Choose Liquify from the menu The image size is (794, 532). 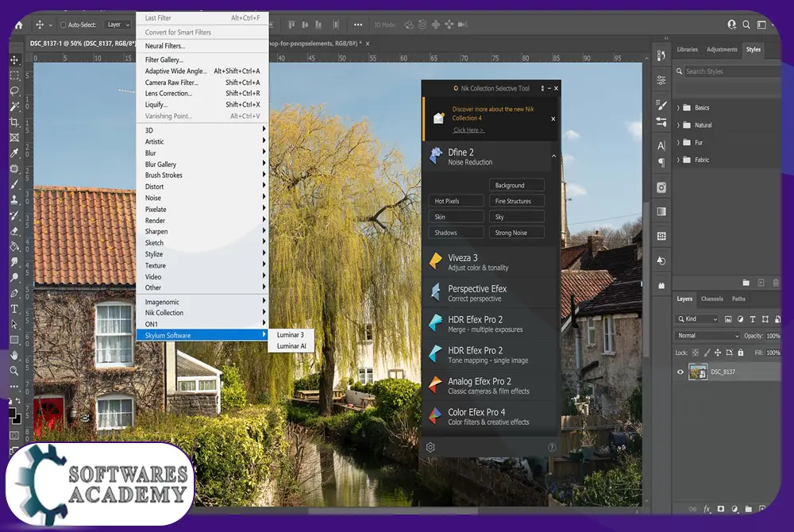(202, 104)
